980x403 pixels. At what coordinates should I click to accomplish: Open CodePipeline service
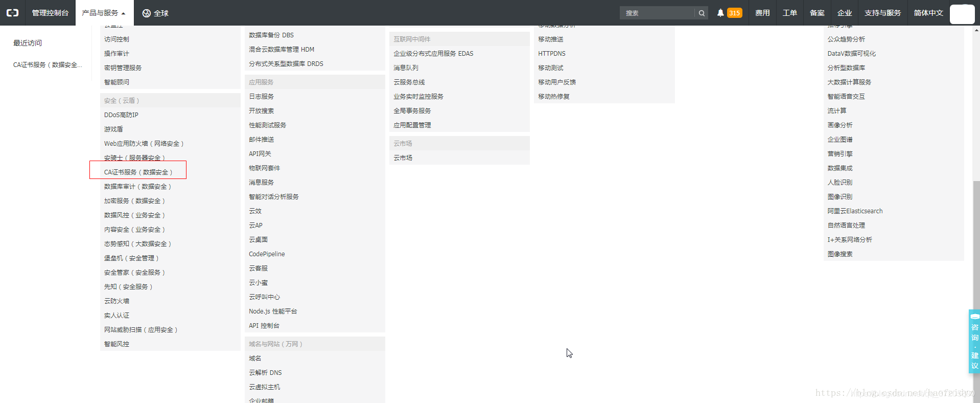[x=267, y=254]
